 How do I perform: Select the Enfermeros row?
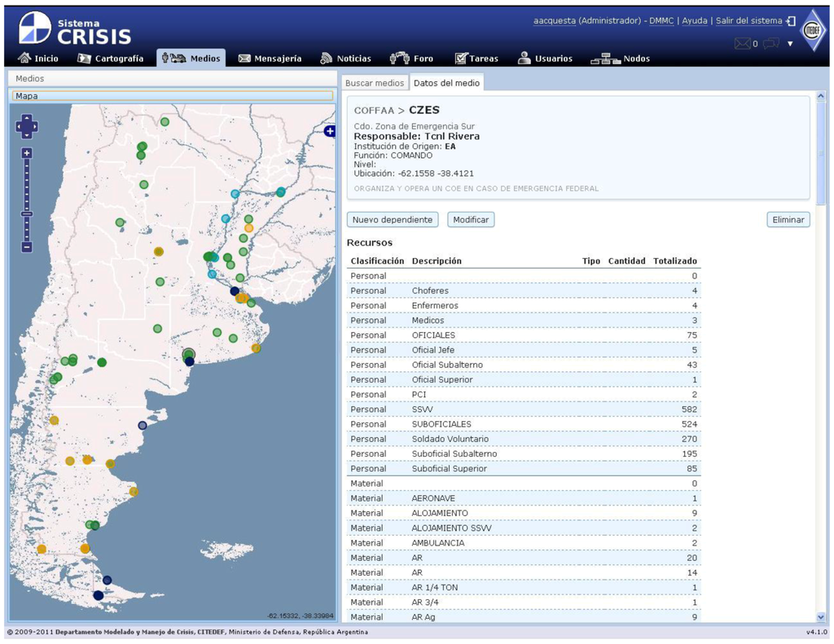pos(524,306)
